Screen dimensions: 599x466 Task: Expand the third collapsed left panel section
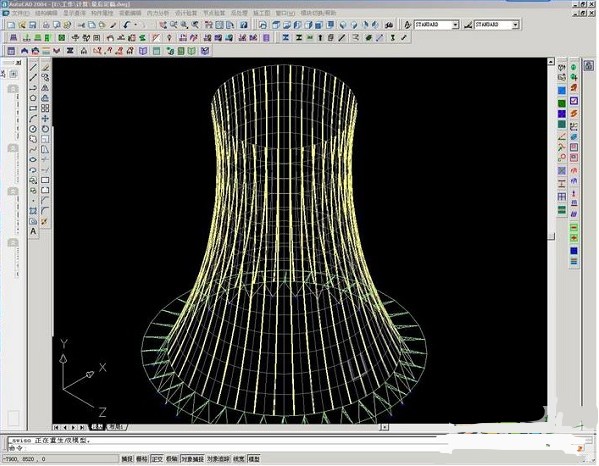(x=13, y=191)
